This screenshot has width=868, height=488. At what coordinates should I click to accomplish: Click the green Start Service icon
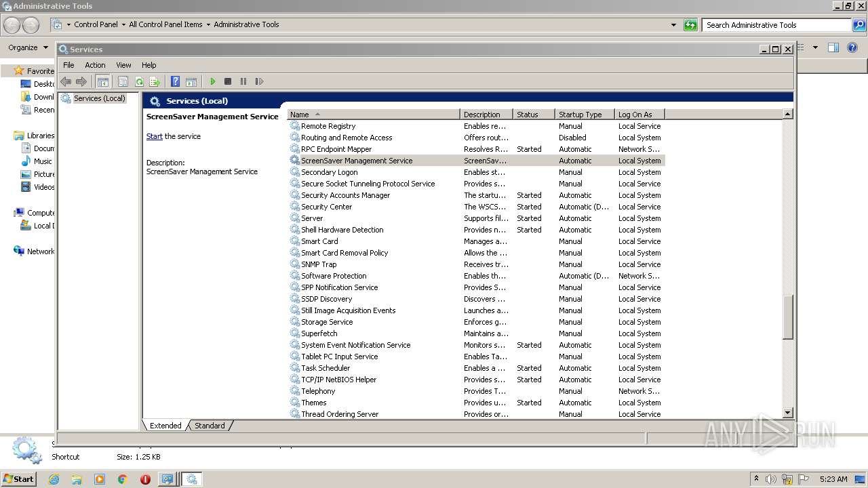tap(212, 81)
